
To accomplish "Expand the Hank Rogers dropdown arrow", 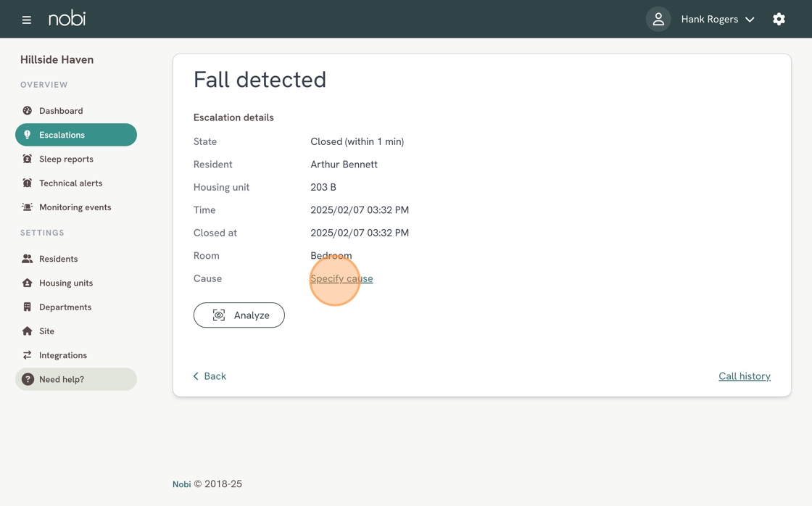I will pyautogui.click(x=750, y=20).
